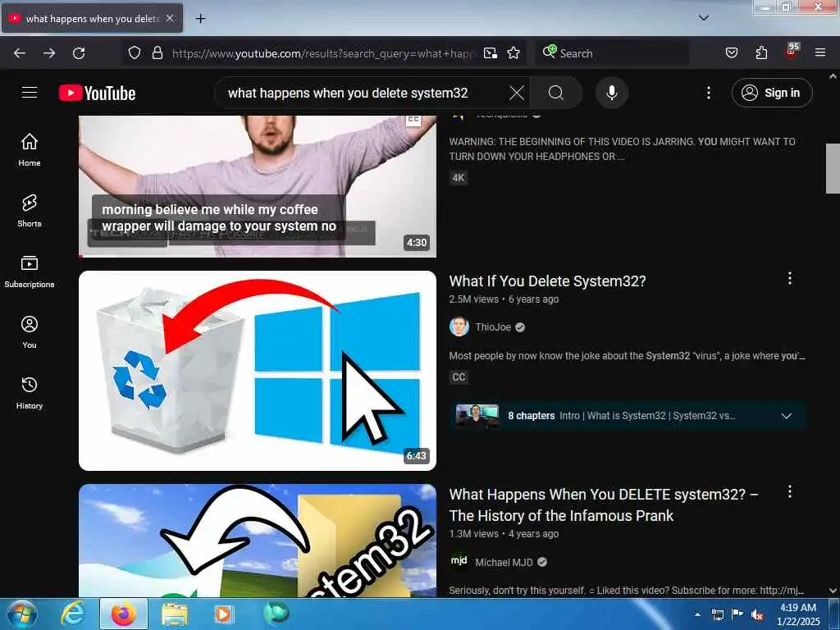The height and width of the screenshot is (630, 840).
Task: Toggle the YouTube guide hamburger menu
Action: tap(30, 93)
